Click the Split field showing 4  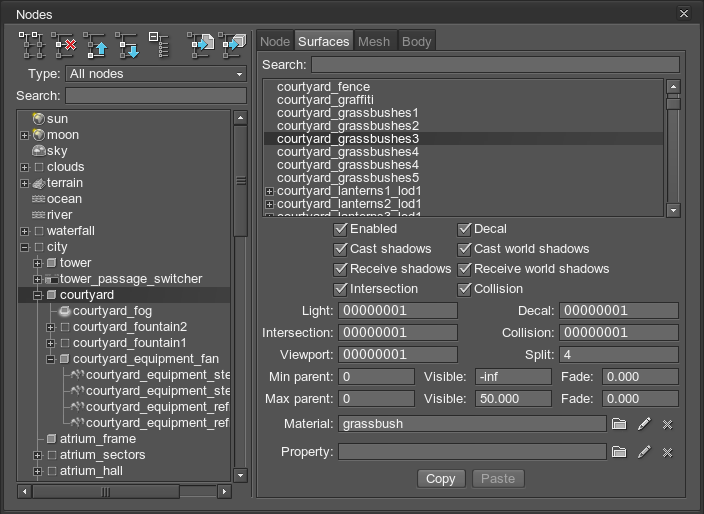(x=619, y=355)
